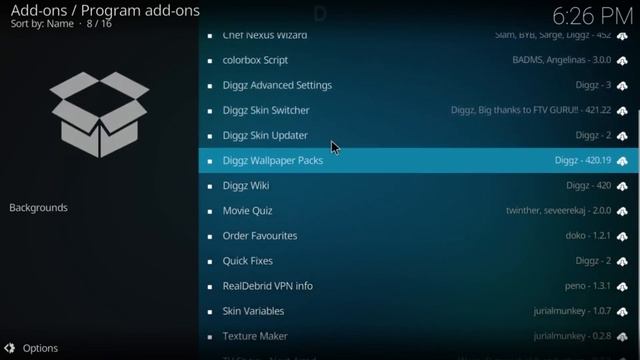640x360 pixels.
Task: Click the 'Diggz - 420' version text
Action: [589, 186]
